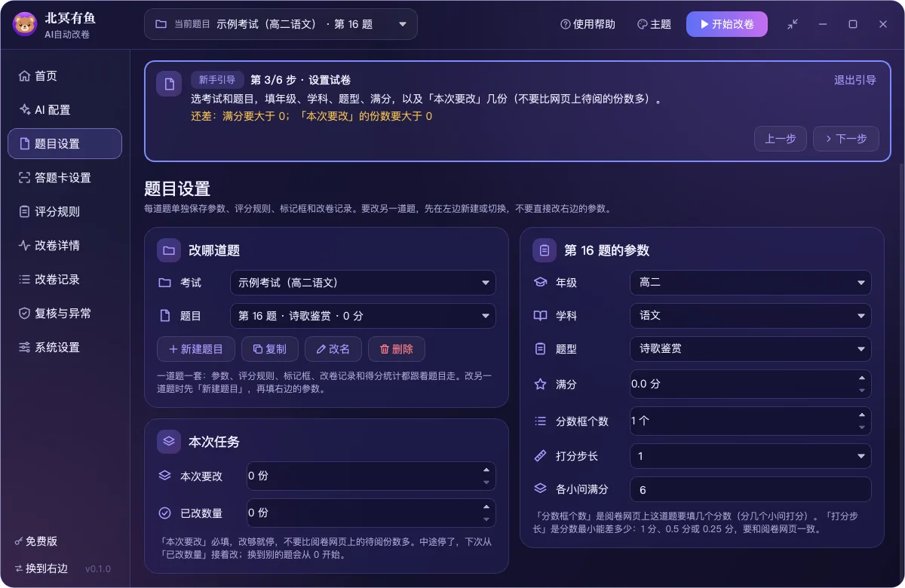Open the 题型 question type dropdown
This screenshot has height=588, width=905.
tap(750, 349)
